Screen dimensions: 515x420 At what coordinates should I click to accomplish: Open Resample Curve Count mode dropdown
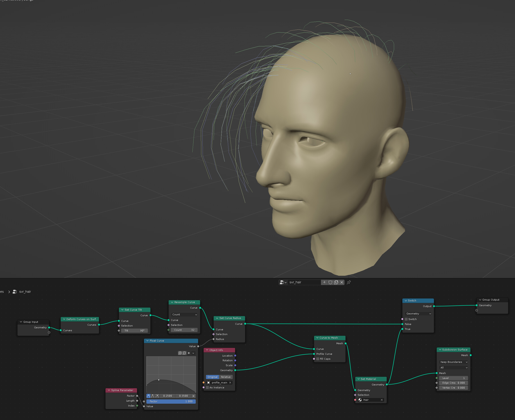point(184,315)
